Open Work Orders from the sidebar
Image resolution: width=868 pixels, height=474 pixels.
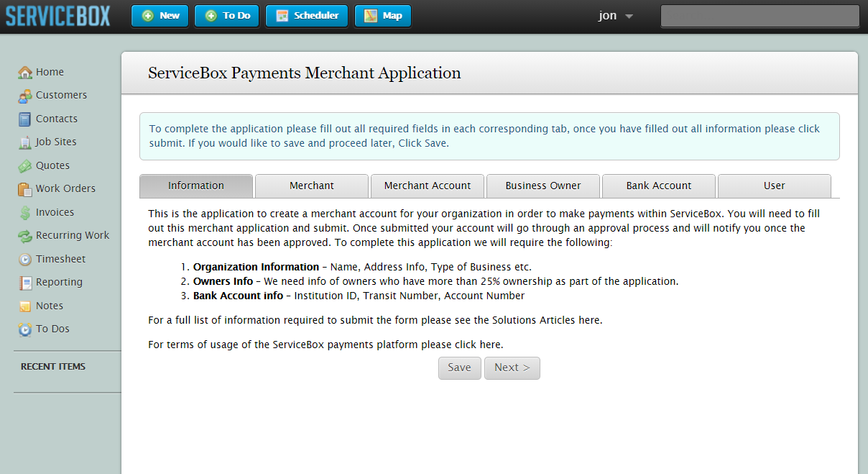point(65,188)
